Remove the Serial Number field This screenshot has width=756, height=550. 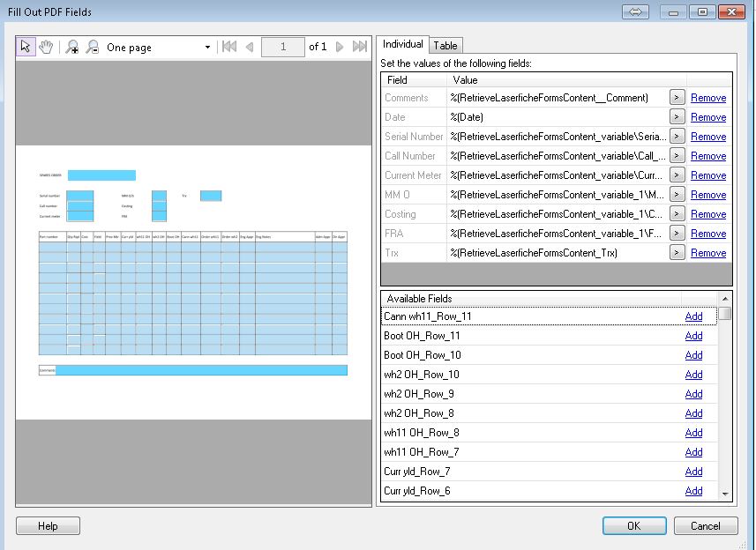pos(707,137)
